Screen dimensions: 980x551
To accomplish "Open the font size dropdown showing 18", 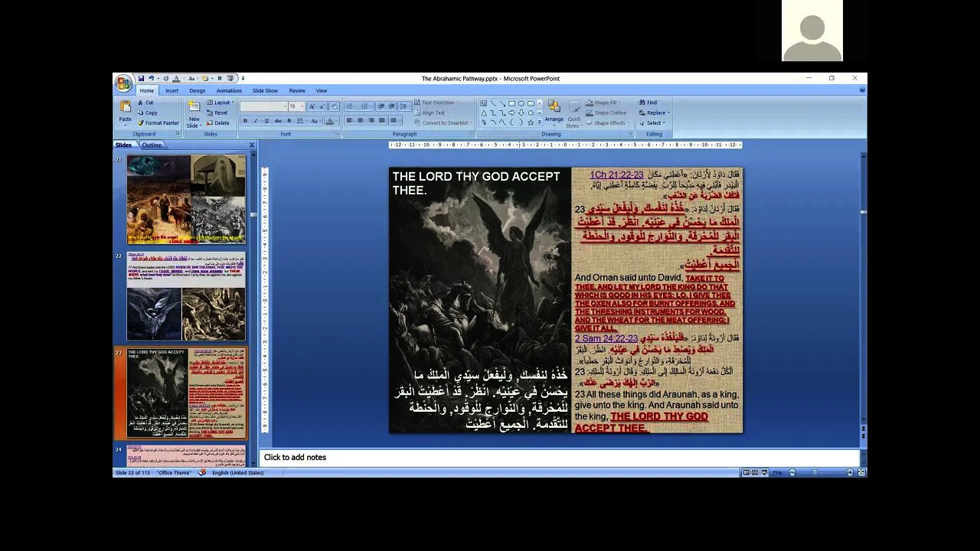I will [x=296, y=106].
